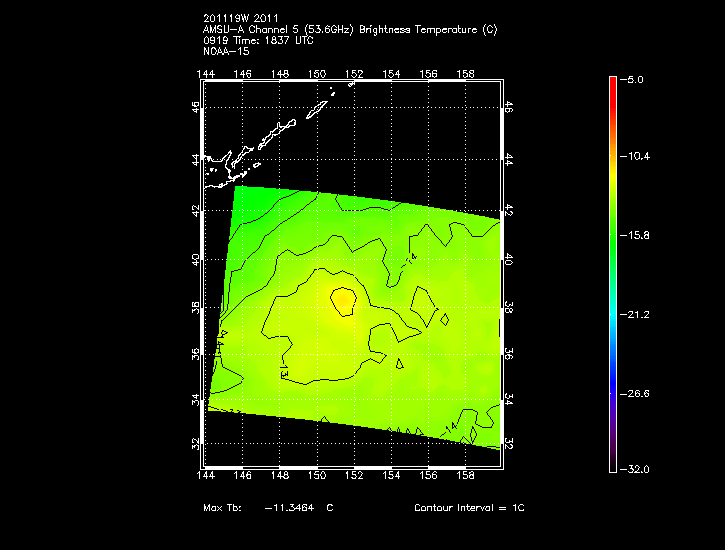The image size is (725, 550).
Task: Click the Contour Interval = 1C text
Action: click(x=469, y=508)
